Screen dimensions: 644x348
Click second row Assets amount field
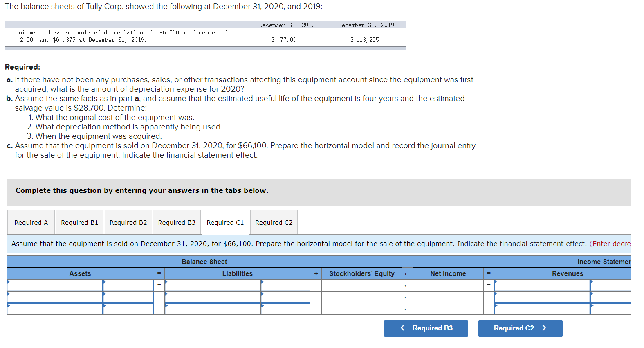click(128, 297)
